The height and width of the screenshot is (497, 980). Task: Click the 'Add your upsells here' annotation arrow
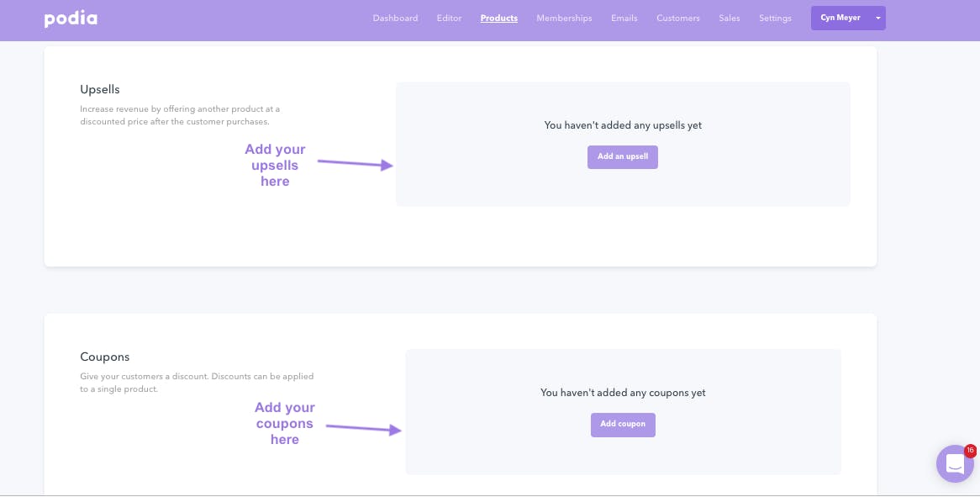355,164
